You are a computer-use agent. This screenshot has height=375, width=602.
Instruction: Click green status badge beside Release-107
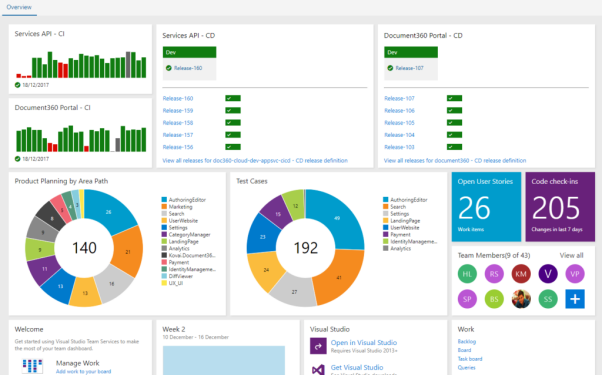tap(454, 98)
